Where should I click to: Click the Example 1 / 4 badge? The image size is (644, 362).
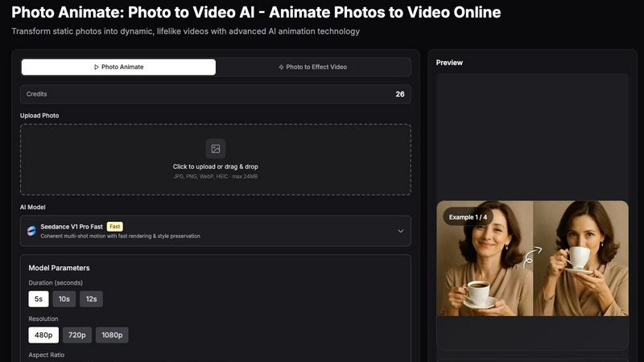pos(468,217)
